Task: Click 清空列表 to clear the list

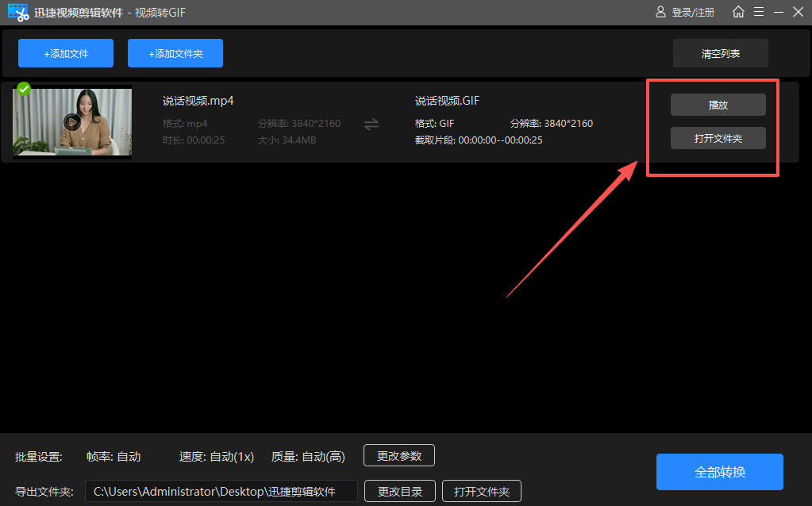Action: [719, 52]
